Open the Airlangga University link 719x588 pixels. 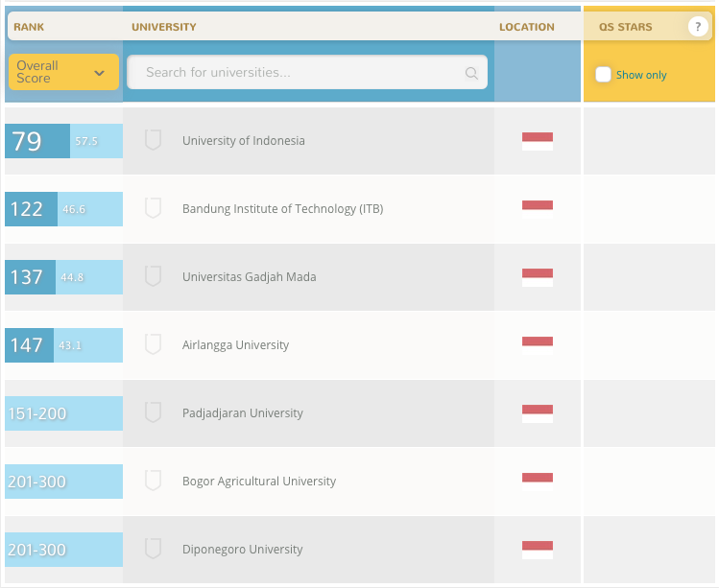coord(236,345)
